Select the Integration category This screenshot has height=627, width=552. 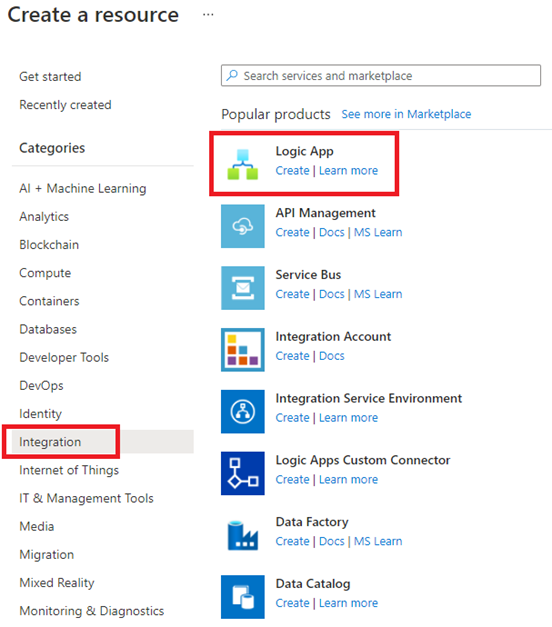coord(102,442)
